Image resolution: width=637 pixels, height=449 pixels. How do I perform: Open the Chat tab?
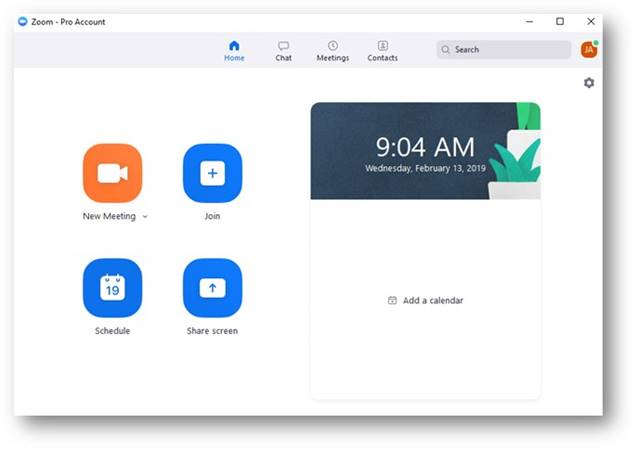[284, 51]
